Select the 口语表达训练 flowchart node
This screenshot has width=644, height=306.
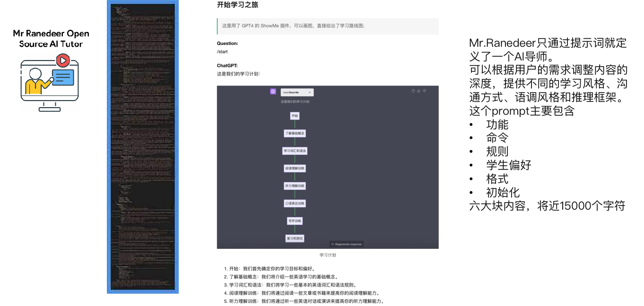coord(295,203)
